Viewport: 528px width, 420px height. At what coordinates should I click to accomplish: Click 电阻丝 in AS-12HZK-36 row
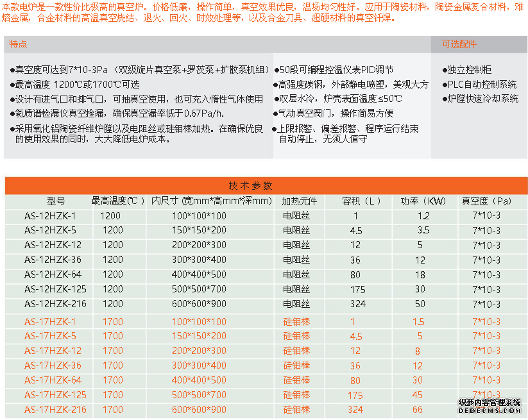click(296, 260)
